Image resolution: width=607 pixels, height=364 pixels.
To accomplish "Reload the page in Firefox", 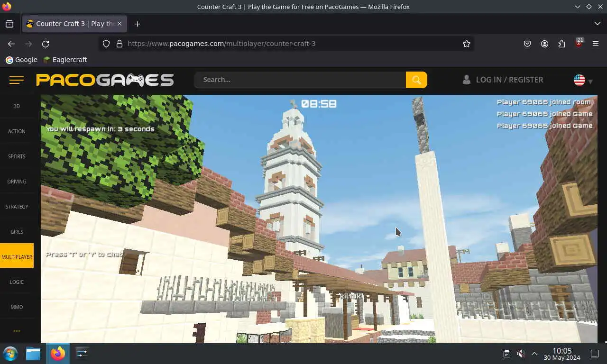I will [x=46, y=44].
